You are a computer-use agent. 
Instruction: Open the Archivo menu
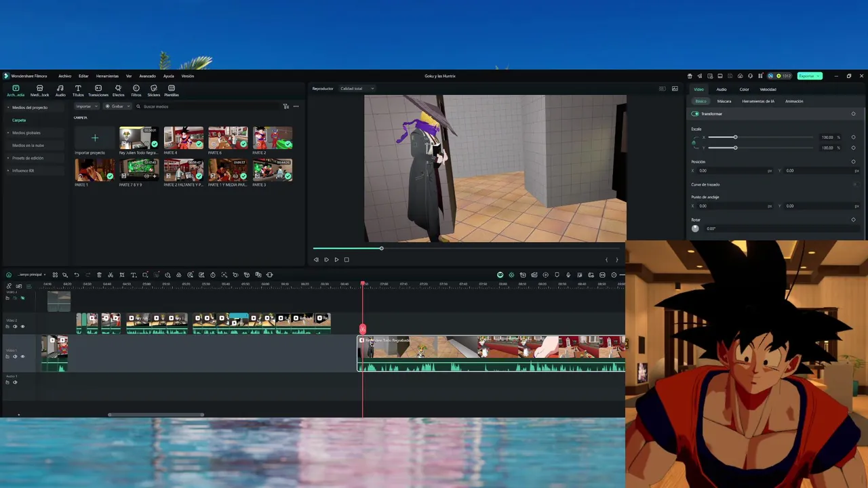64,76
